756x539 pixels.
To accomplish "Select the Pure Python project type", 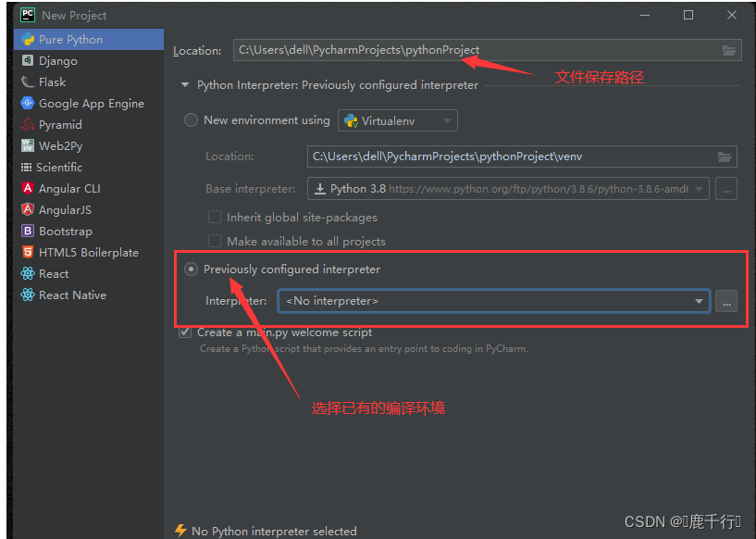I will pos(89,40).
